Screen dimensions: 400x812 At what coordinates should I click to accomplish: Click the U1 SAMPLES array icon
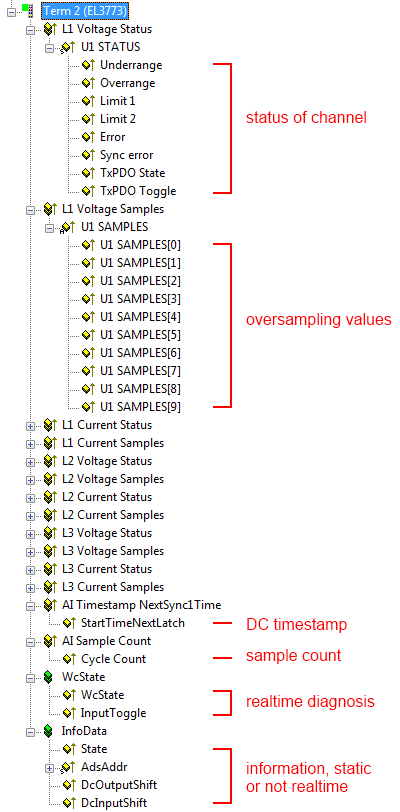coord(68,227)
